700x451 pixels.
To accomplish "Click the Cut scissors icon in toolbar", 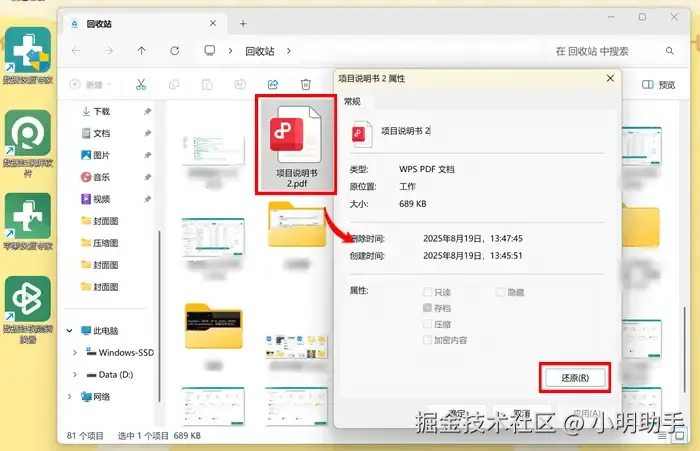I will point(141,84).
